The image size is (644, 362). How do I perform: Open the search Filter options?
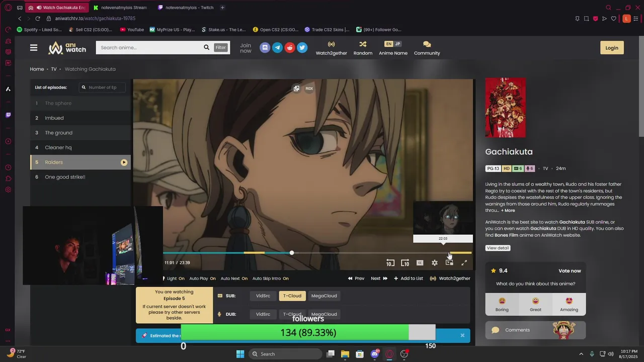pyautogui.click(x=221, y=47)
